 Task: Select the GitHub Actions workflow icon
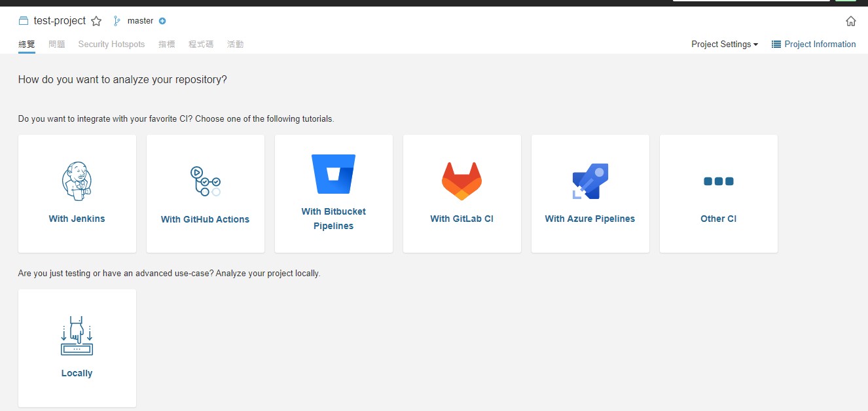pos(205,181)
